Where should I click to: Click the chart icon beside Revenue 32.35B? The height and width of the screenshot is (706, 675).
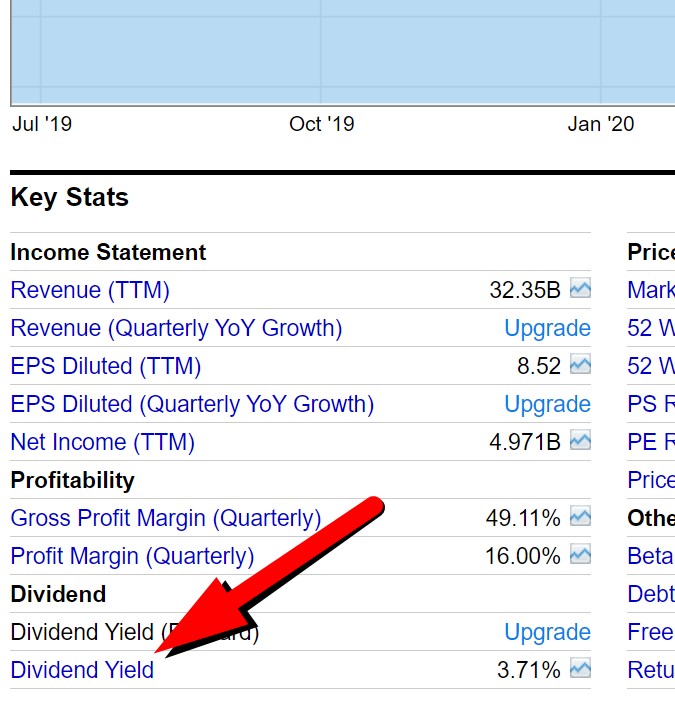580,290
